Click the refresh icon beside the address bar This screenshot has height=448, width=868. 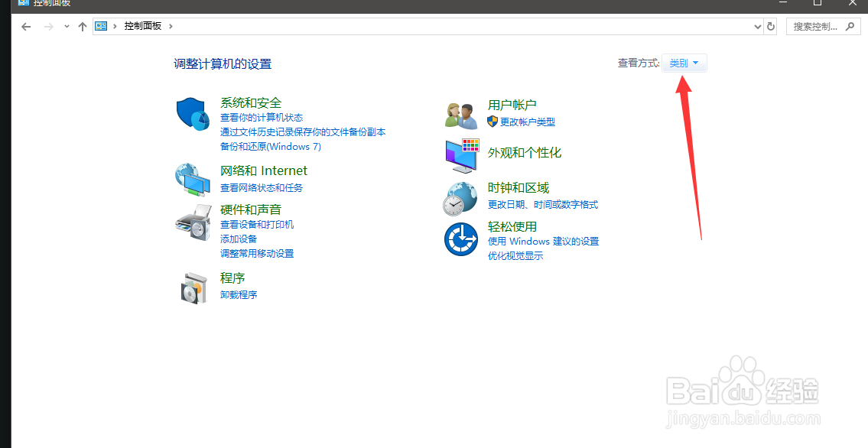pyautogui.click(x=771, y=25)
